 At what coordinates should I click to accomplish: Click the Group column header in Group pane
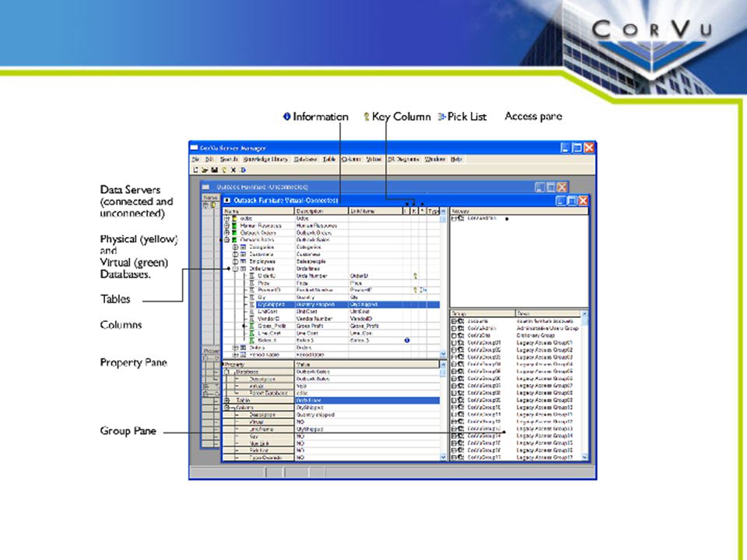[482, 313]
